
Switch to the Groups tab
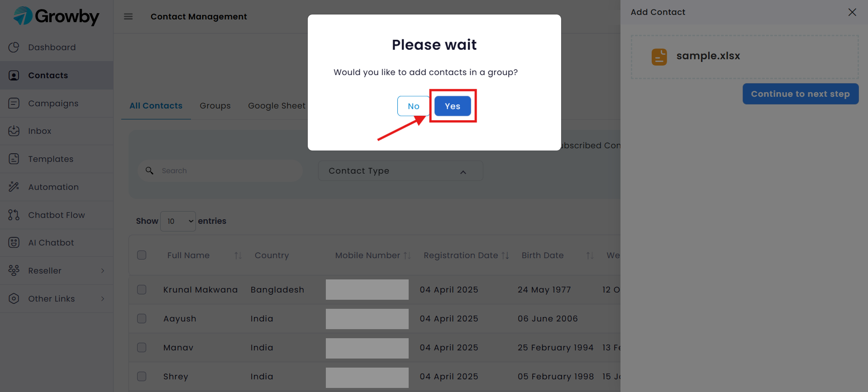tap(215, 106)
